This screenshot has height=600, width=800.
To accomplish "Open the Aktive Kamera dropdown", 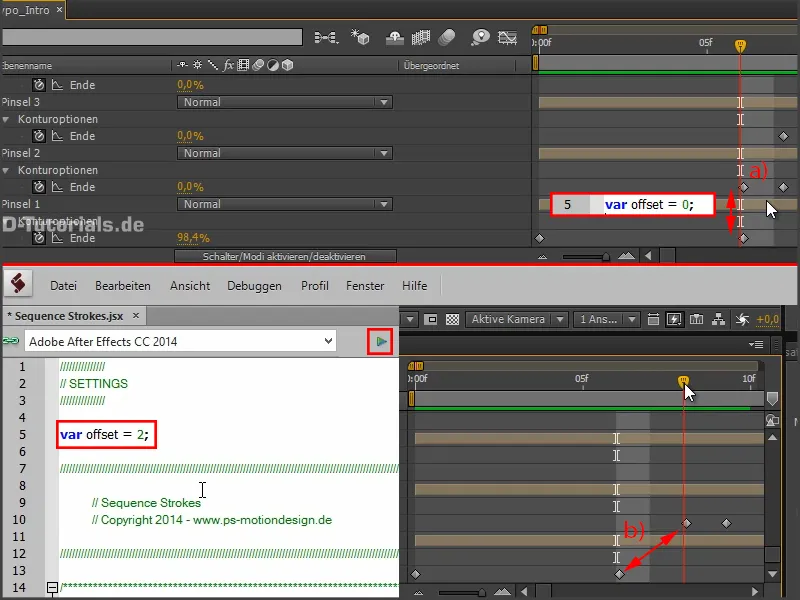I will pos(516,319).
